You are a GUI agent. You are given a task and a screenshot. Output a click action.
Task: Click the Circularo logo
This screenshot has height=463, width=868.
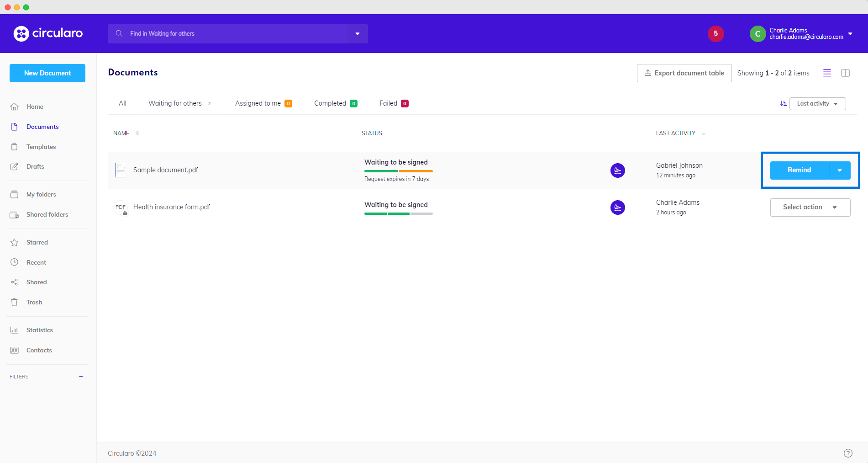(x=48, y=33)
